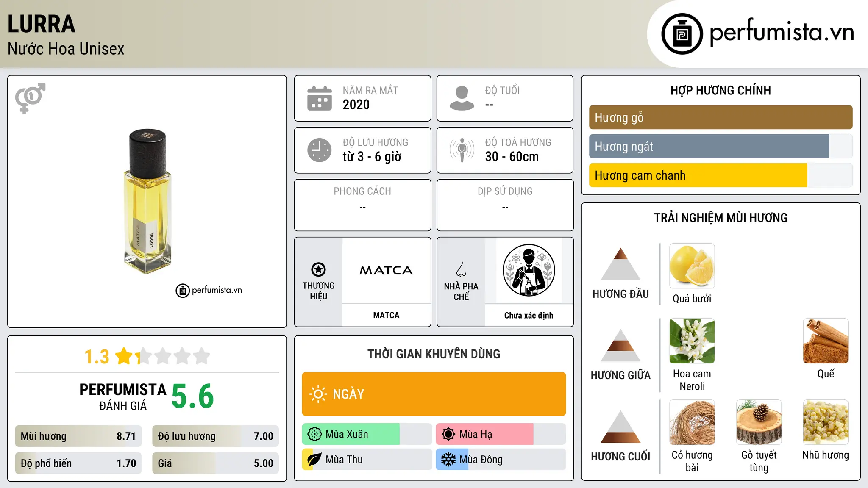The image size is (868, 488).
Task: Click the HƯƠNG ĐẦU top notes label
Action: coord(620,294)
